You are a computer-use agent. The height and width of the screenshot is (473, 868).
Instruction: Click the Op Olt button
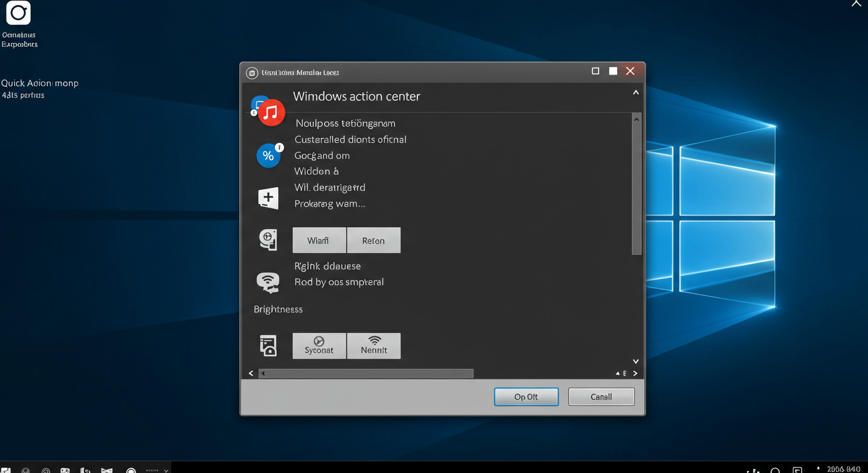pyautogui.click(x=526, y=397)
